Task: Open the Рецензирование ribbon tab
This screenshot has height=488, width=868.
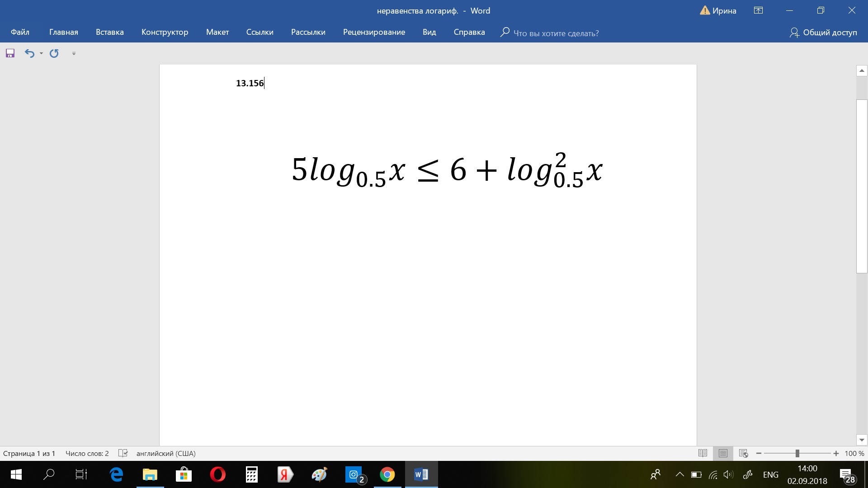Action: [x=374, y=32]
